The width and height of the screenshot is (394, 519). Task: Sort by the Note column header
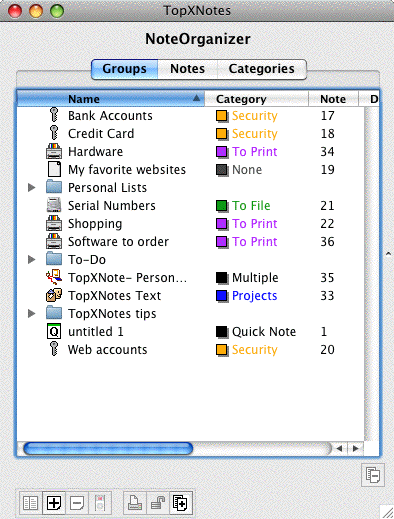333,99
